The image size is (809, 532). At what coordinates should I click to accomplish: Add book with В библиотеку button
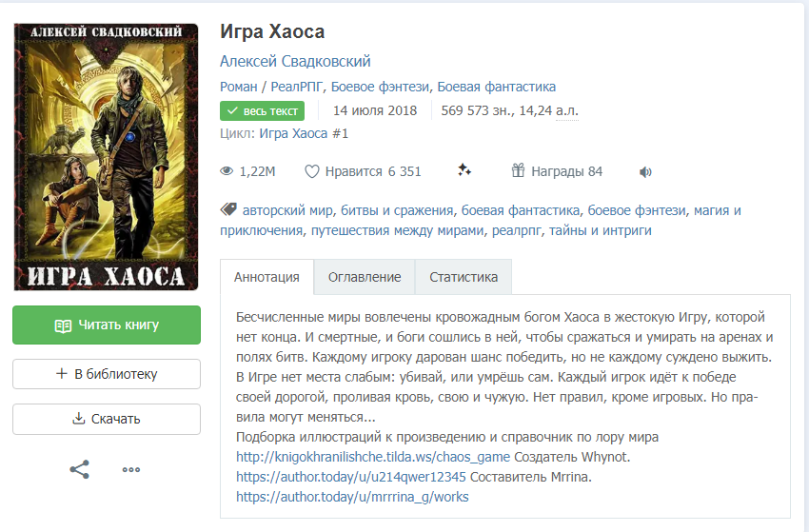click(107, 374)
